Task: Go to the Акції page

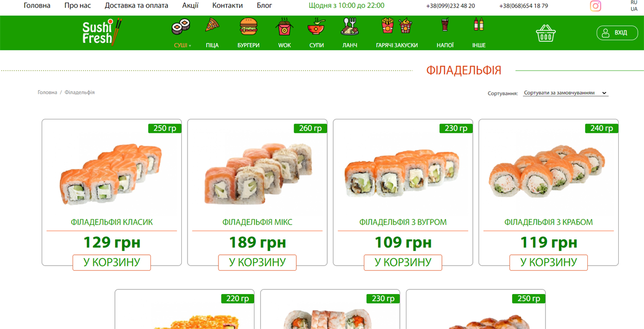Action: [x=190, y=6]
